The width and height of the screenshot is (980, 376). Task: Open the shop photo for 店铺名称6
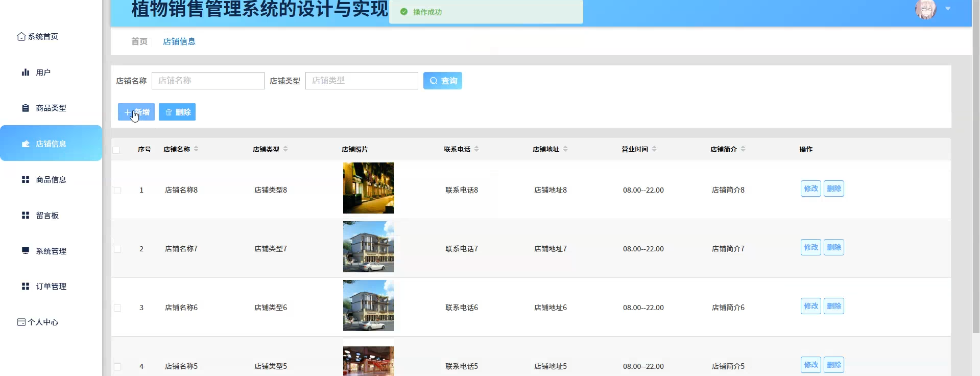(x=369, y=306)
